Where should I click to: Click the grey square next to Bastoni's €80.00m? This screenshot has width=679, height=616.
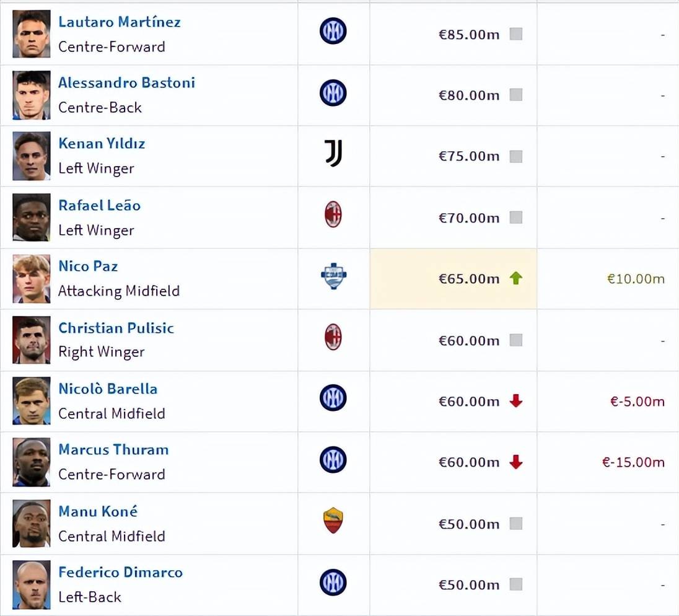(x=515, y=95)
